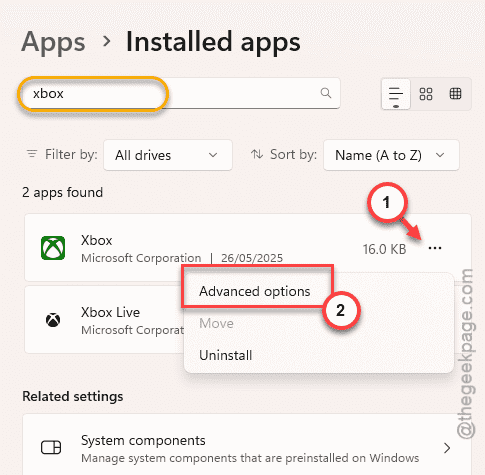Switch to table view layout
The height and width of the screenshot is (475, 485).
pyautogui.click(x=455, y=94)
